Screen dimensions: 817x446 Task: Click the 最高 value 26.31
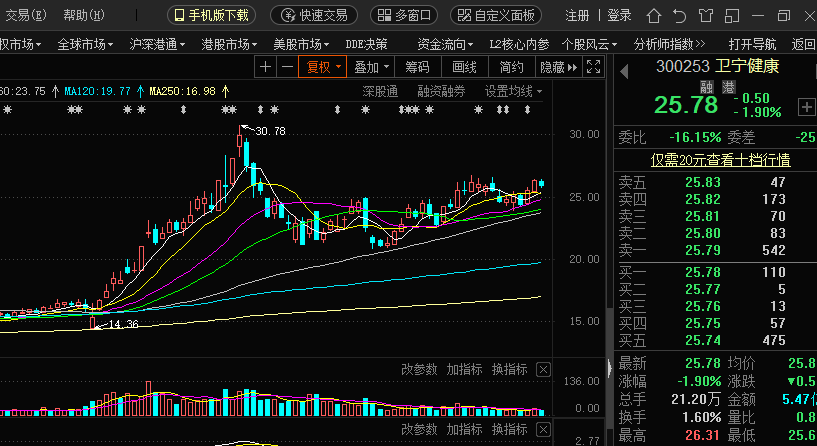[703, 435]
